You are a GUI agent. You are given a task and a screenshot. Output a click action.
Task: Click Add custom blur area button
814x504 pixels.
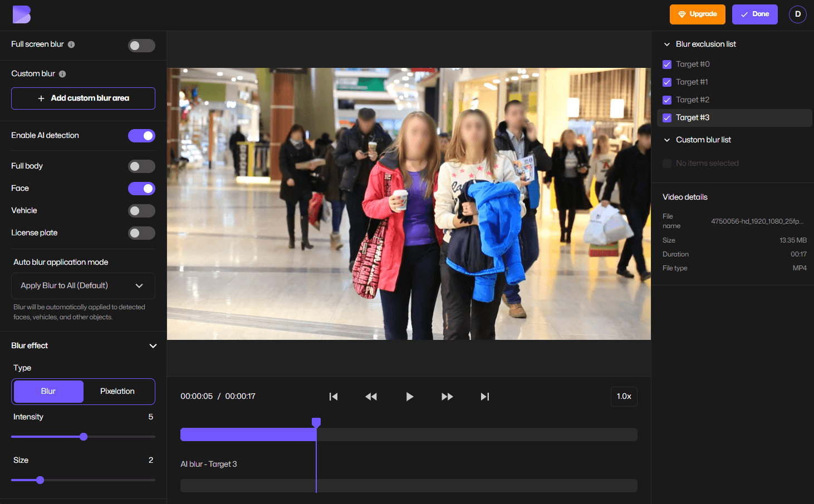click(83, 98)
